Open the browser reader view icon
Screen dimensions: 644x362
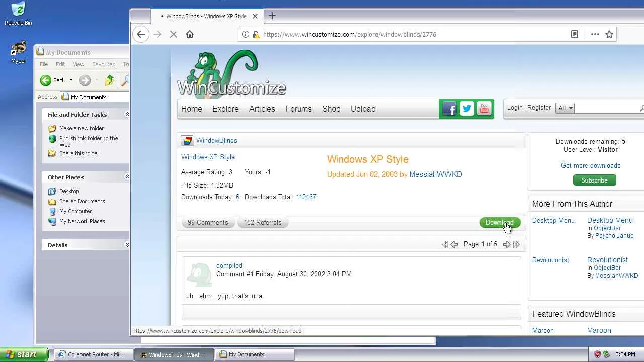click(x=575, y=34)
